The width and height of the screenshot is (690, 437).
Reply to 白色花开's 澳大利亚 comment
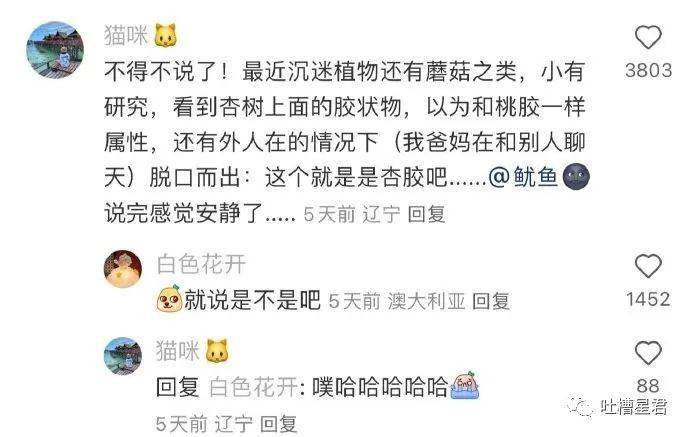491,301
